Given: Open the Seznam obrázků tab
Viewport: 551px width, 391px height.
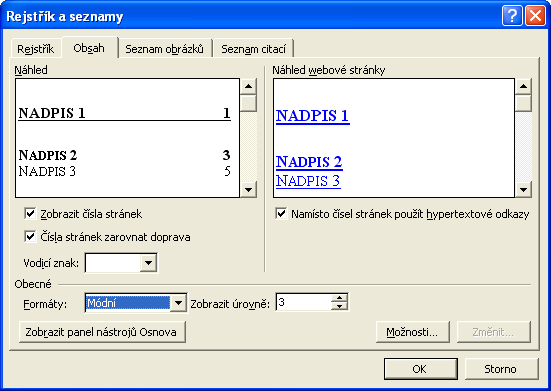Looking at the screenshot, I should tap(164, 49).
